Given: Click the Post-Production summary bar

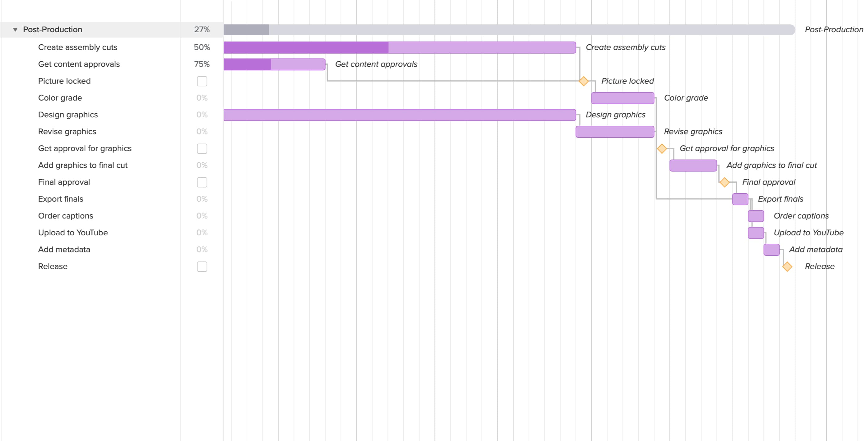Looking at the screenshot, I should [x=509, y=30].
